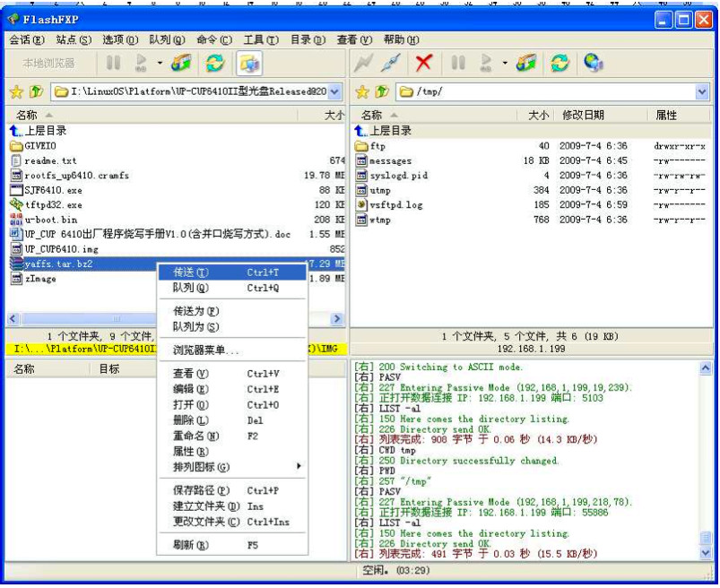720x588 pixels.
Task: Open the local pane play options arrow
Action: tap(160, 63)
